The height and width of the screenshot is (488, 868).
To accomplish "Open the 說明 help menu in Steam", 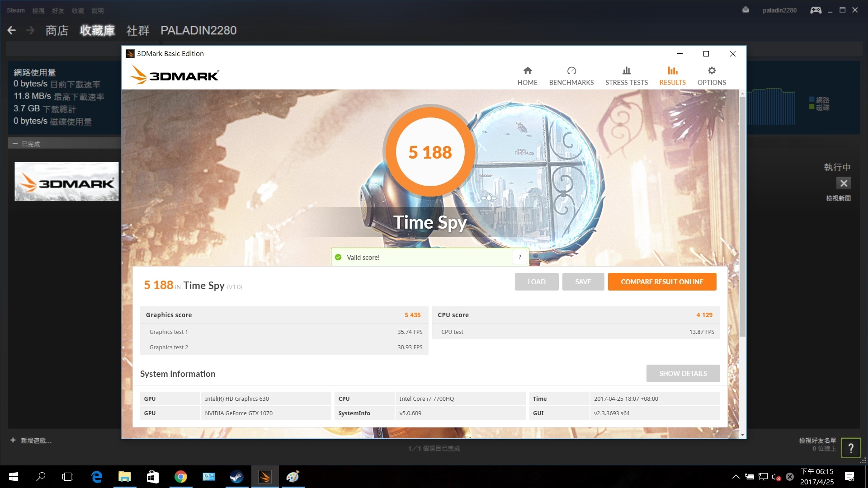I will [x=98, y=10].
